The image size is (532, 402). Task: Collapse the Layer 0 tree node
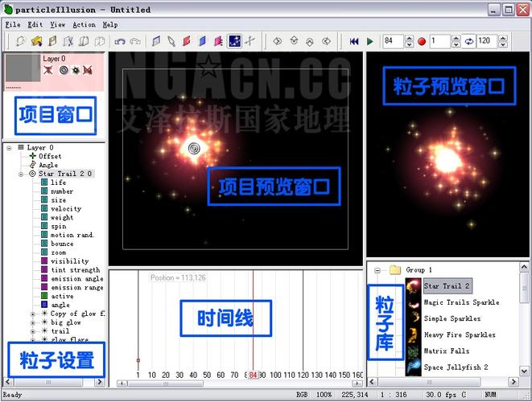(x=9, y=148)
